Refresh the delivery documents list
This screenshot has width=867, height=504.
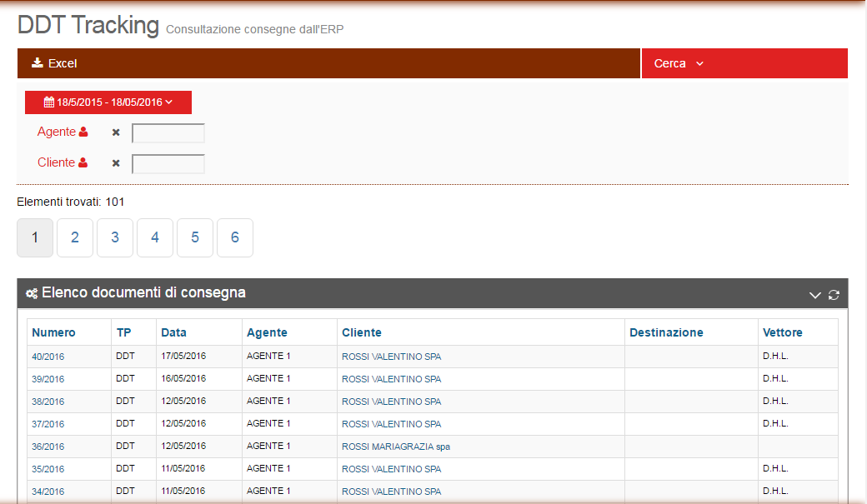[833, 295]
